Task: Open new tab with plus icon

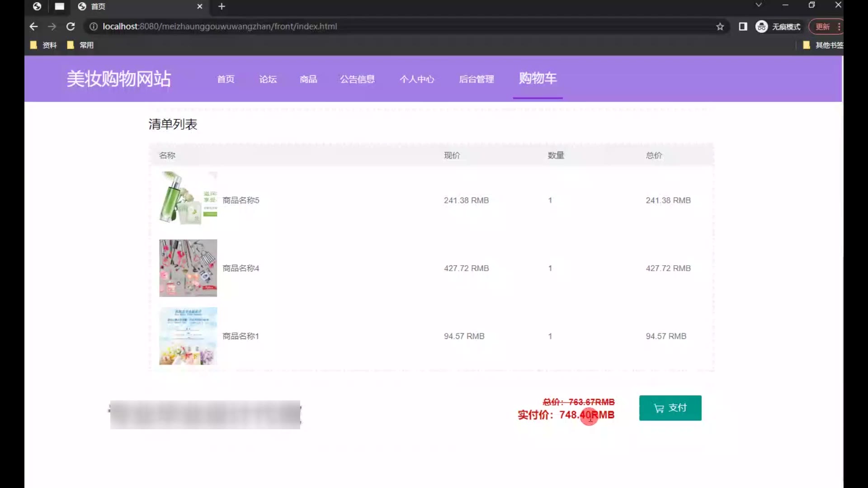Action: point(222,6)
